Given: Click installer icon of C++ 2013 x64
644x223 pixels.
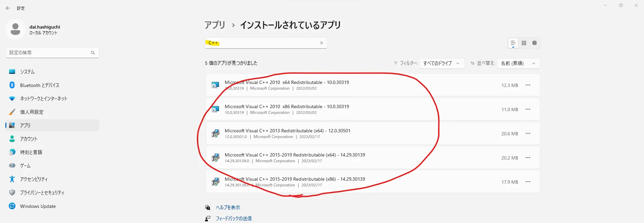Looking at the screenshot, I should coord(215,133).
